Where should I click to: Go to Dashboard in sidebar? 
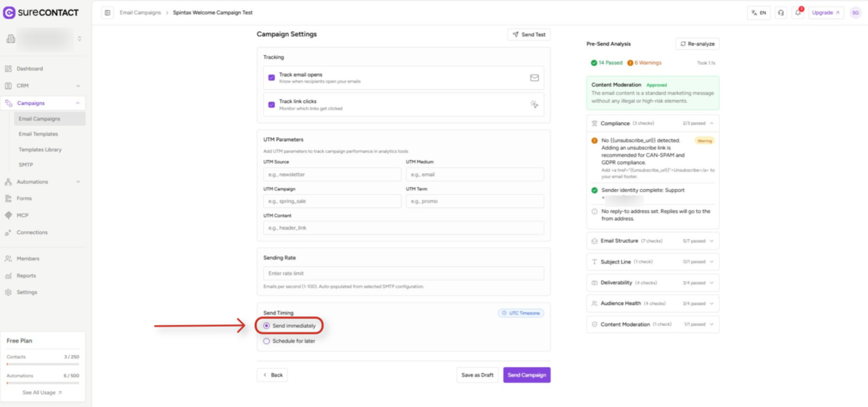30,69
